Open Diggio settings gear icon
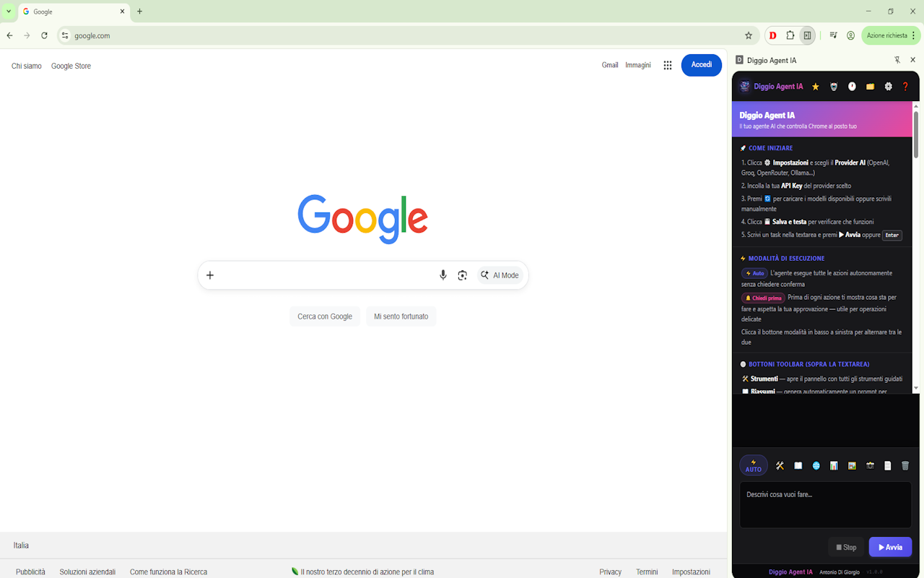 [x=888, y=87]
